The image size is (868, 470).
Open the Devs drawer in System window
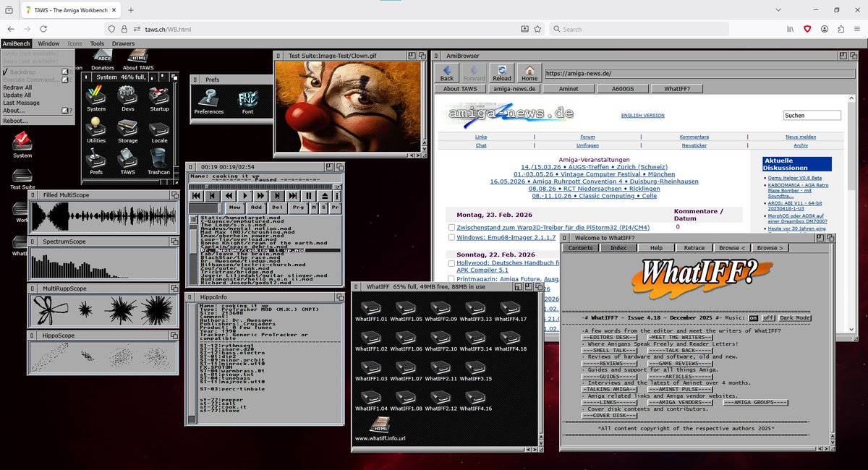point(128,98)
